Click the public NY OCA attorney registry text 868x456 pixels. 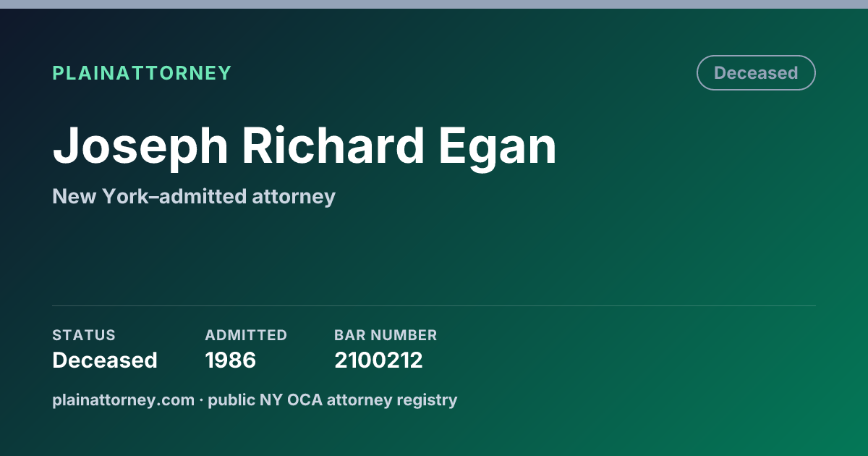333,400
